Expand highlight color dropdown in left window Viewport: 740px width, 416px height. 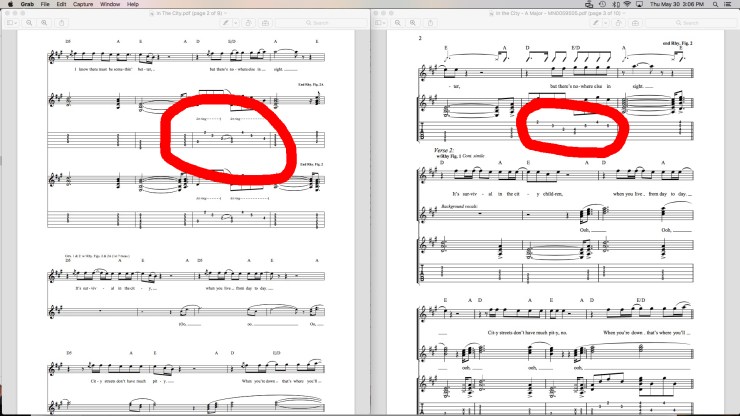click(x=235, y=23)
